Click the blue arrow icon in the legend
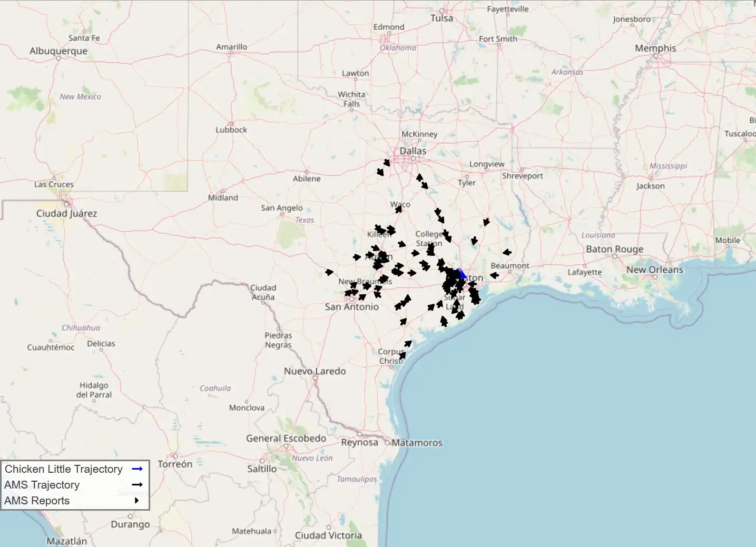Image resolution: width=756 pixels, height=547 pixels. tap(138, 469)
